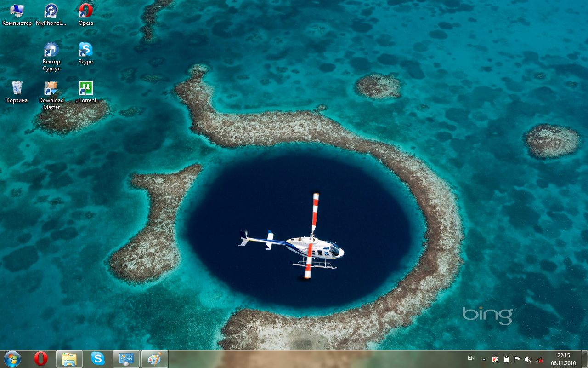The width and height of the screenshot is (588, 368).
Task: Open the Action Center flag icon
Action: click(517, 359)
